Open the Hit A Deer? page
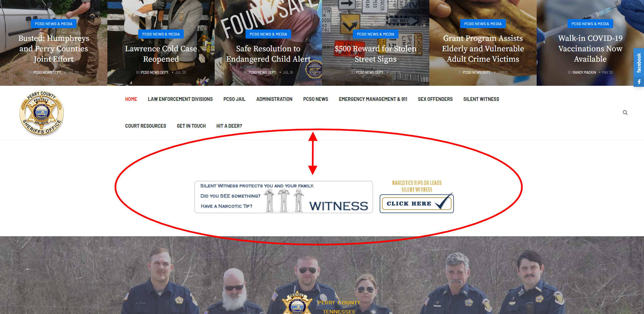This screenshot has height=314, width=644. [x=229, y=126]
